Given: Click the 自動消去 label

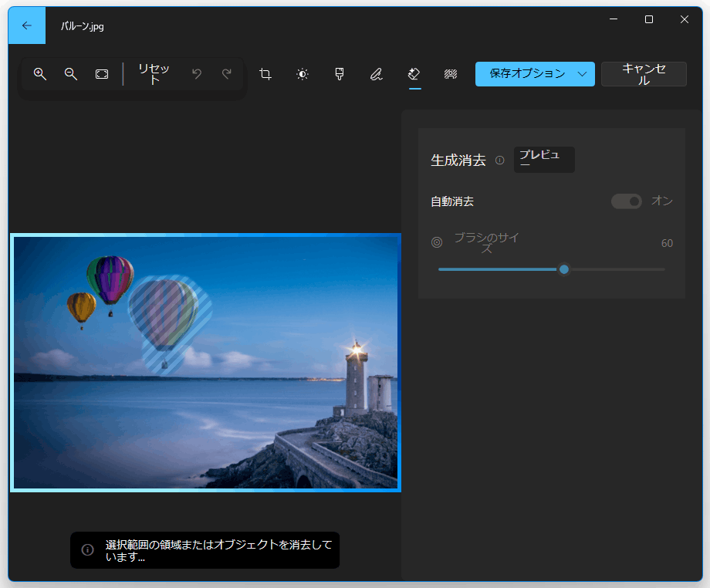Looking at the screenshot, I should point(452,201).
